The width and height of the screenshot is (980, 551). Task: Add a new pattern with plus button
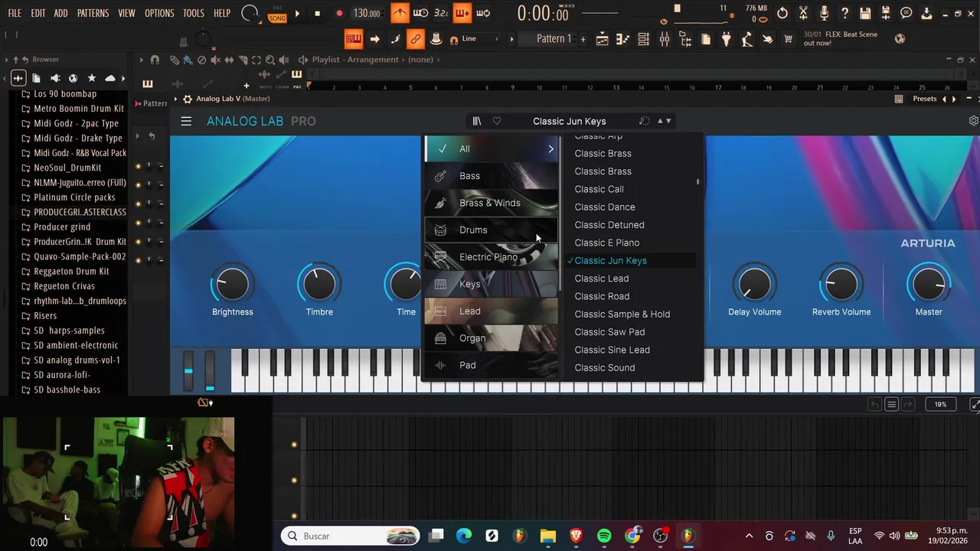tap(583, 39)
